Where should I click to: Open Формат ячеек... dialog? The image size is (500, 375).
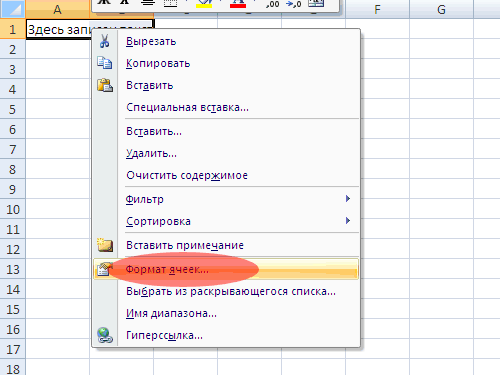pyautogui.click(x=226, y=269)
